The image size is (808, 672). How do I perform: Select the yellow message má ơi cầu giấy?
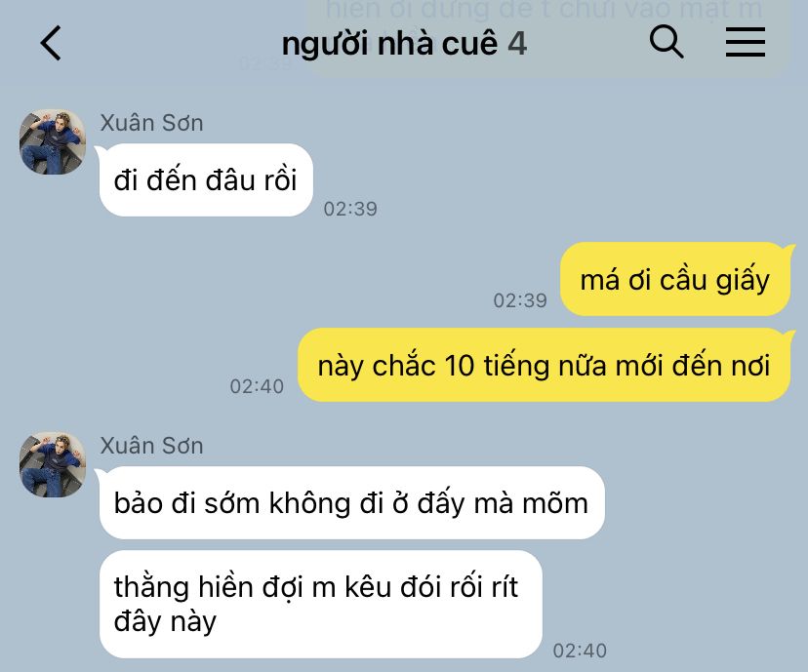[674, 279]
